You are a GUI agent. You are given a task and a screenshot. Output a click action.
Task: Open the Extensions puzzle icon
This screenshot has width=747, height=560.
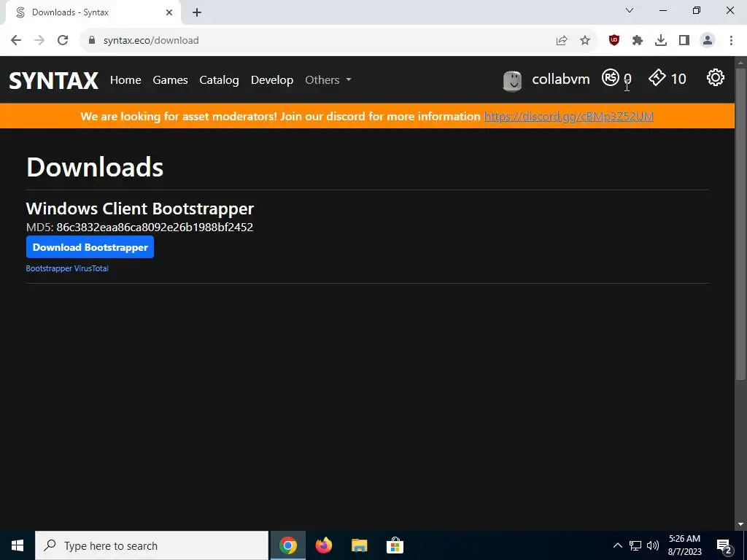(x=638, y=41)
